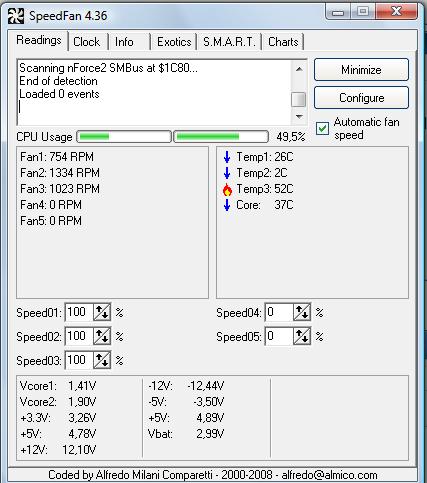Image resolution: width=427 pixels, height=483 pixels.
Task: Open the S.M.A.R.T. tab
Action: pyautogui.click(x=229, y=42)
